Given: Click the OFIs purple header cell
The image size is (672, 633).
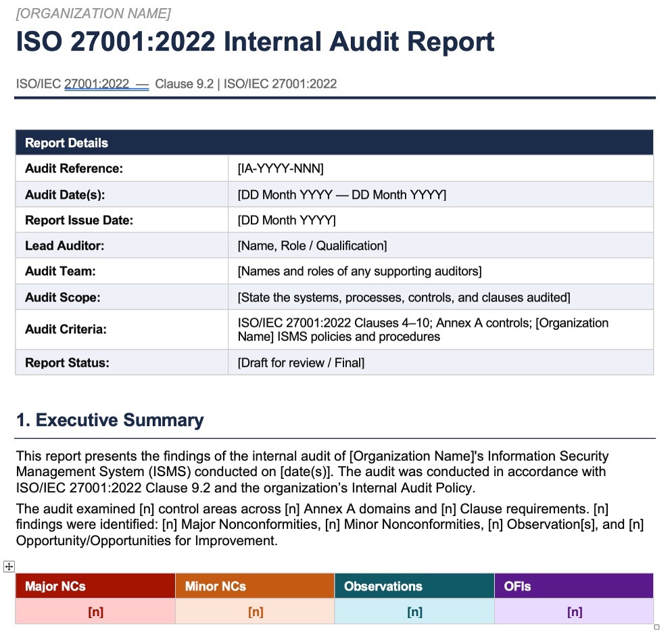Looking at the screenshot, I should (574, 586).
